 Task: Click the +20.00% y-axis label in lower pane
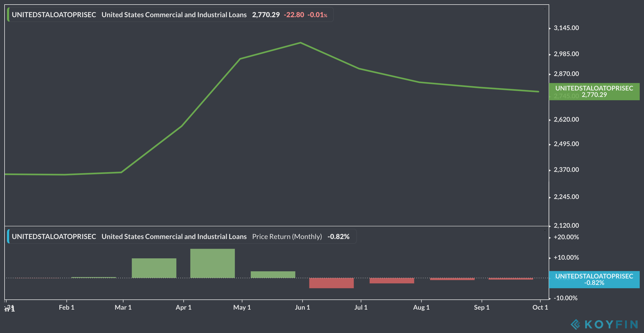point(566,237)
